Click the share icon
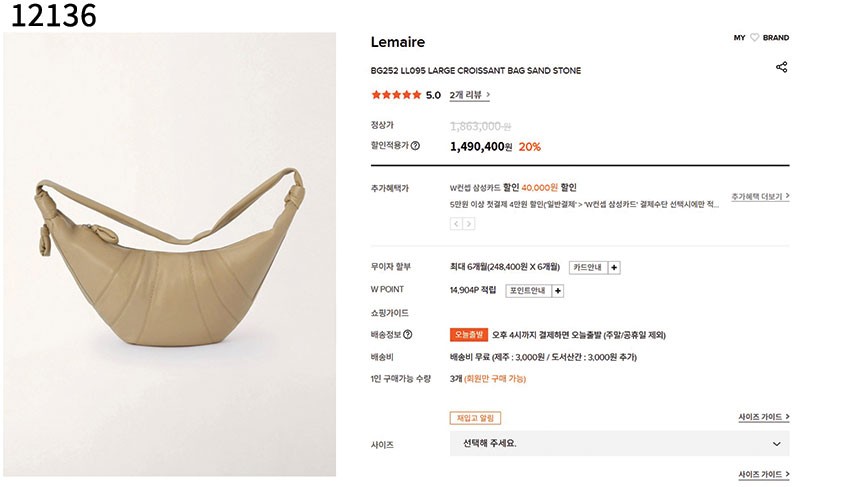This screenshot has height=487, width=860. (x=782, y=67)
